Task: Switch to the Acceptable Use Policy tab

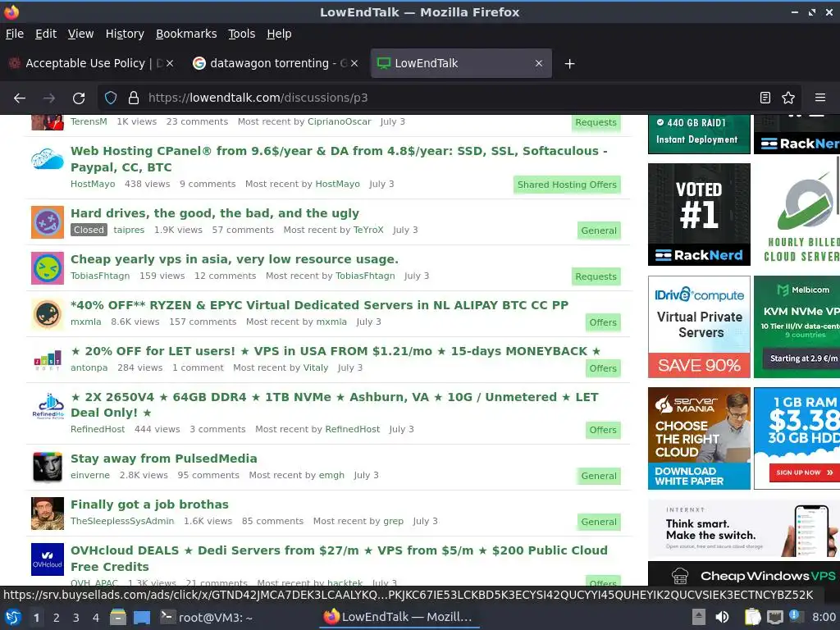Action: pos(90,63)
